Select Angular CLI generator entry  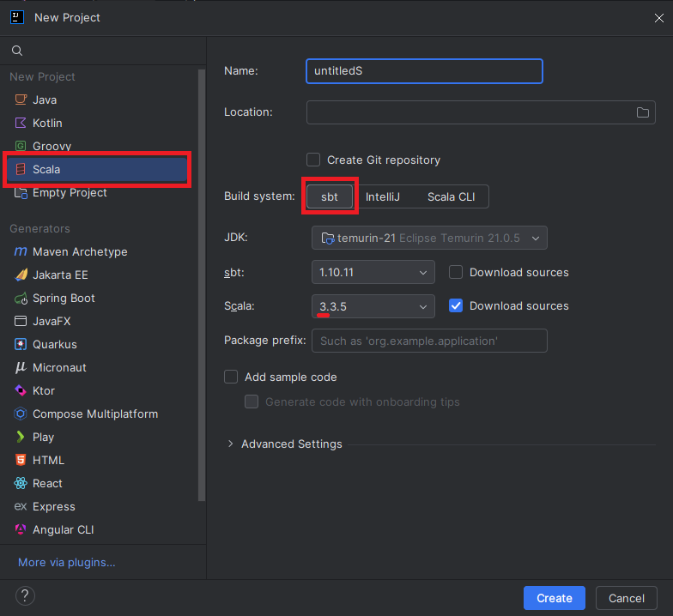point(96,530)
